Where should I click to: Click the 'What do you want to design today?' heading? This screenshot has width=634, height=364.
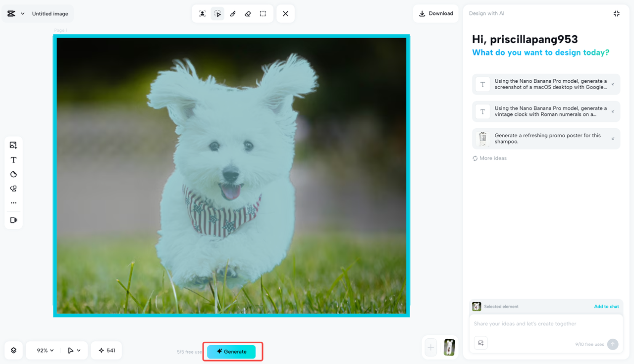[x=541, y=52]
